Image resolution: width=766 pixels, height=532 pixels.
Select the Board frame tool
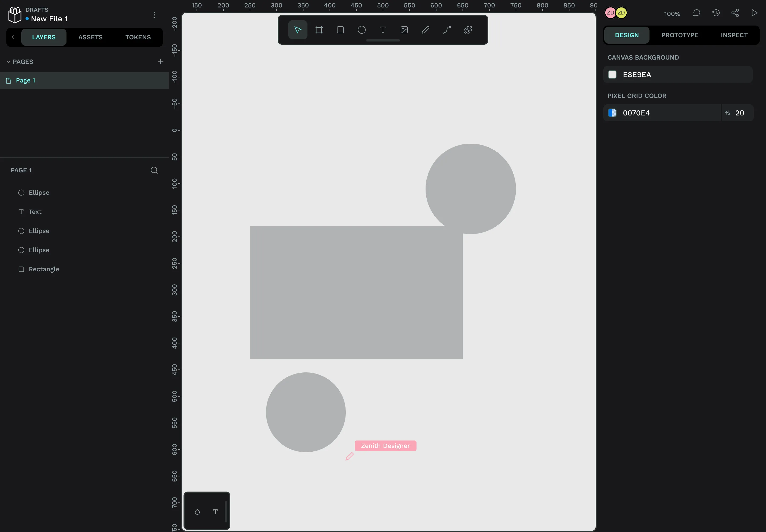pyautogui.click(x=319, y=30)
